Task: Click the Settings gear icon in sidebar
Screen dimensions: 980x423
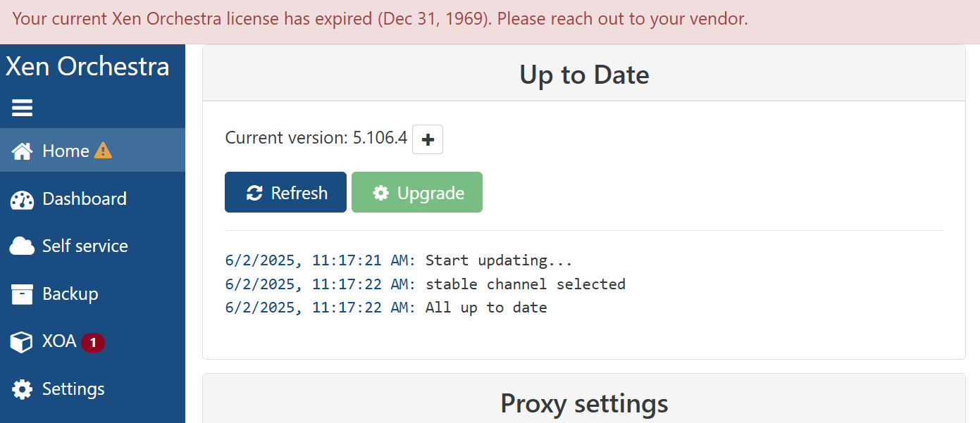Action: (x=22, y=389)
